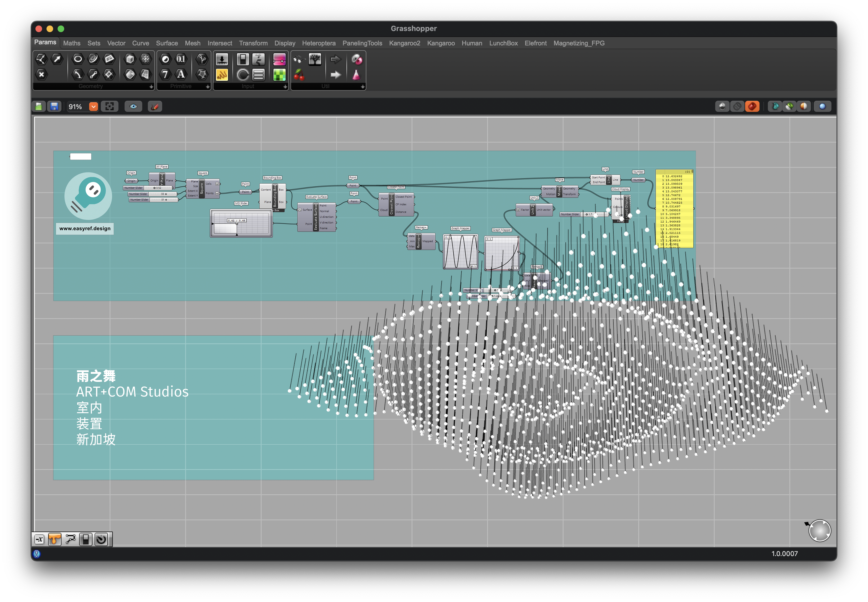Expand the Geometry panel plus button
The width and height of the screenshot is (868, 602).
point(151,87)
